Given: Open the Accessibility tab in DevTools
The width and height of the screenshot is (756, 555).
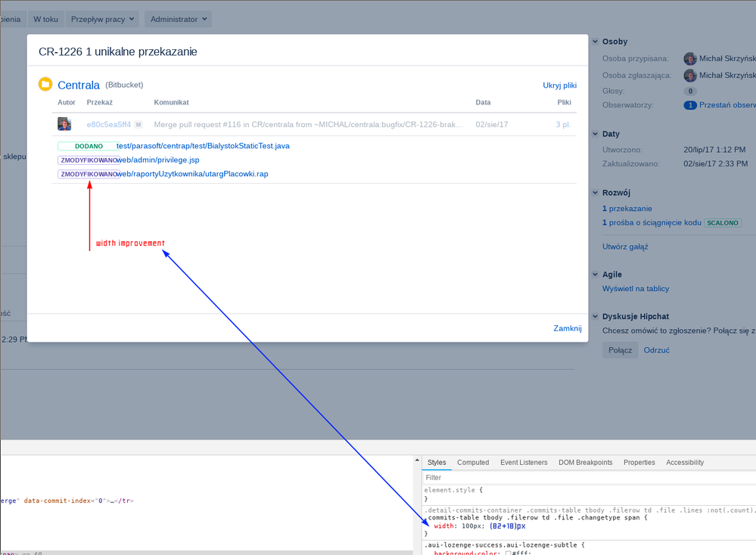Looking at the screenshot, I should tap(684, 462).
